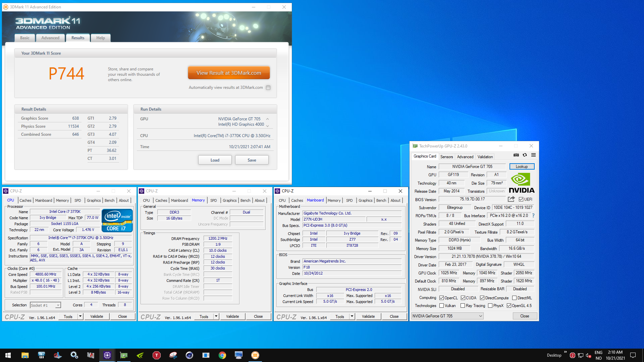
Task: Open the firewall brick wall taskbar icon
Action: 91,355
